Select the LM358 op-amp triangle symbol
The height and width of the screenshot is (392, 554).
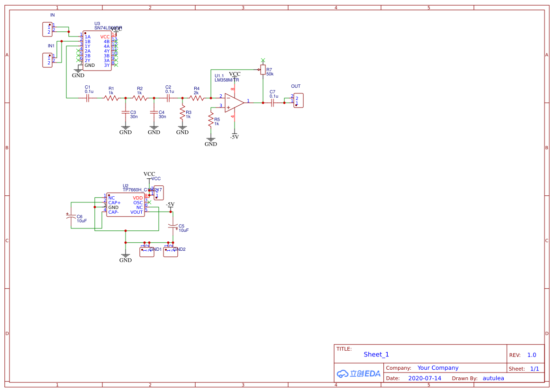click(234, 102)
